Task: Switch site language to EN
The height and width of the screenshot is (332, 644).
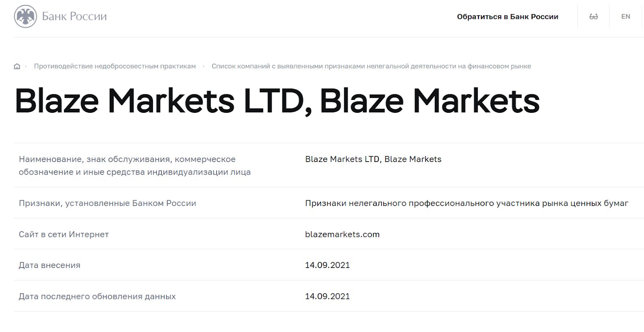Action: tap(625, 17)
